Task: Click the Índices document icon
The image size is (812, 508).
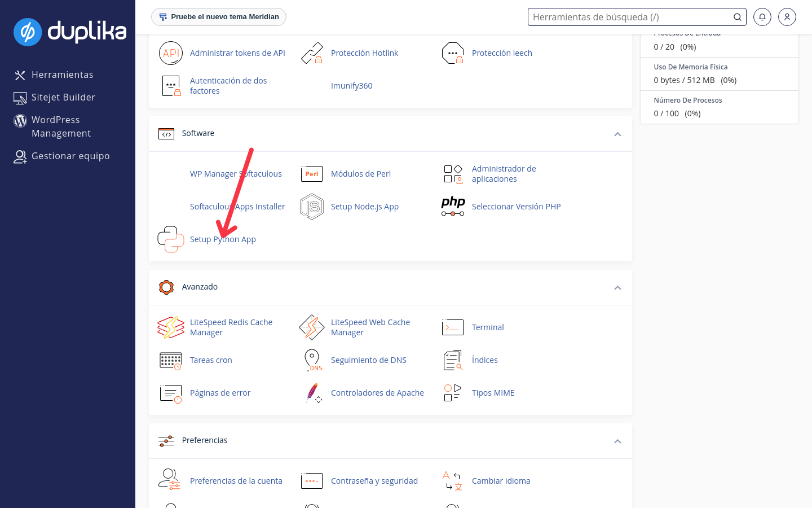Action: click(x=453, y=360)
